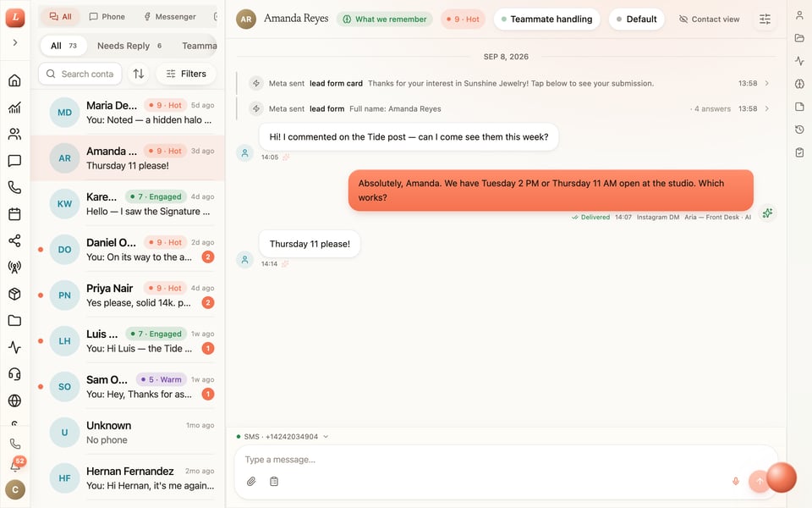Open the globe icon in sidebar

pyautogui.click(x=14, y=400)
